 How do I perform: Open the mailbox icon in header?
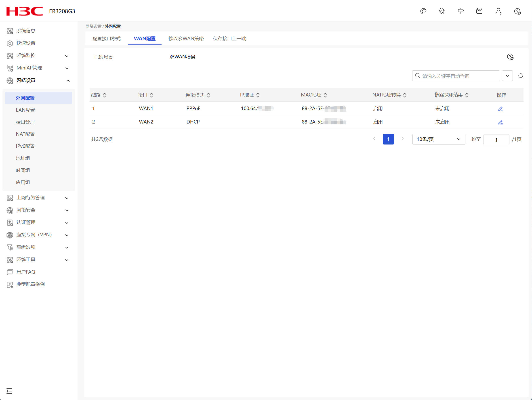tap(479, 11)
